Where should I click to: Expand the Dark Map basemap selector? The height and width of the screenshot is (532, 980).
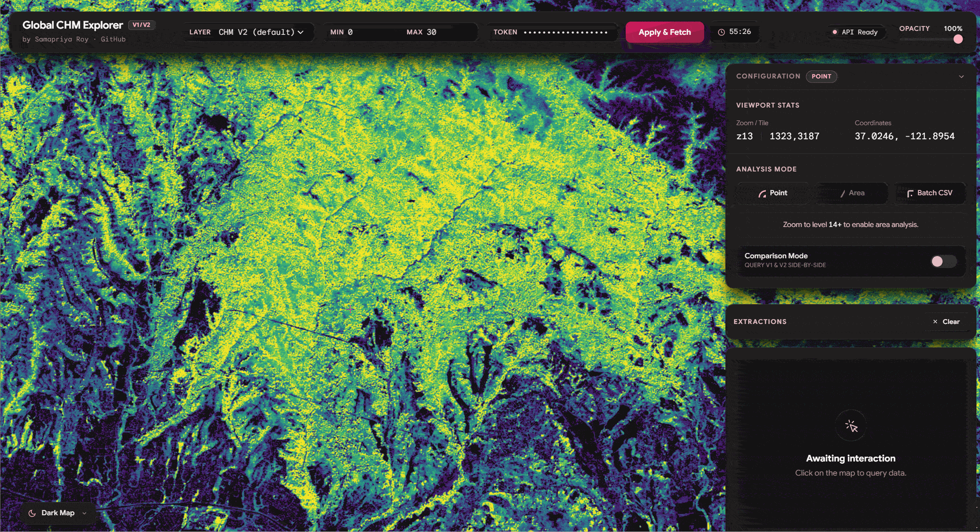[58, 513]
